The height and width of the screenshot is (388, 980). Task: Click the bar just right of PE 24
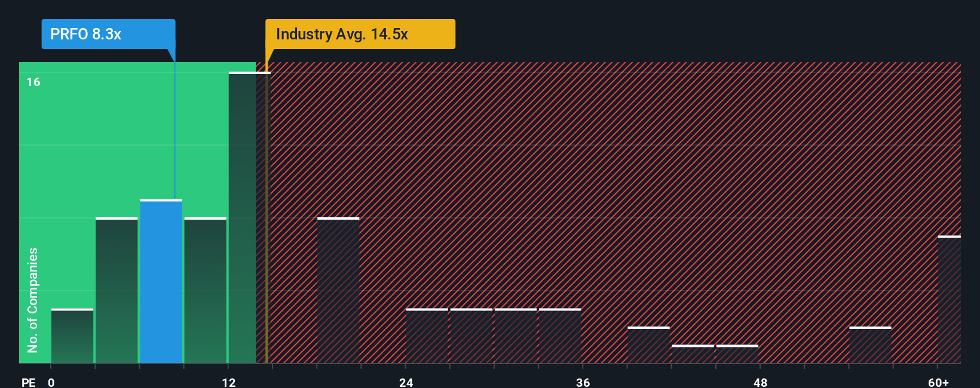pyautogui.click(x=427, y=335)
